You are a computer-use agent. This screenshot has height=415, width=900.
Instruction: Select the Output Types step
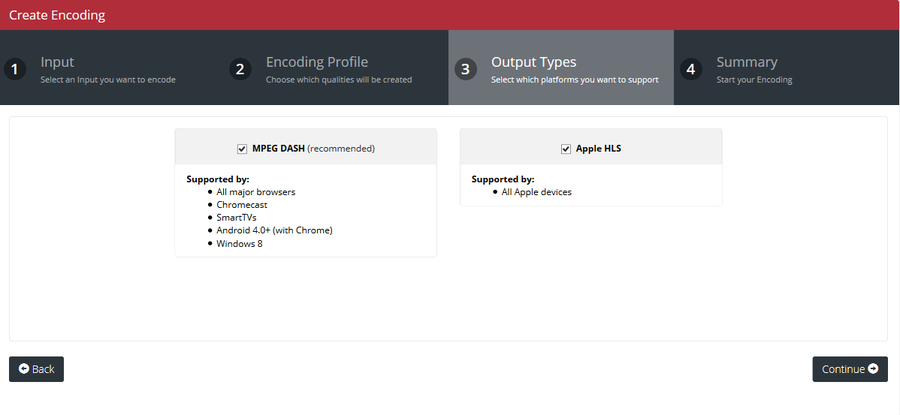click(561, 68)
